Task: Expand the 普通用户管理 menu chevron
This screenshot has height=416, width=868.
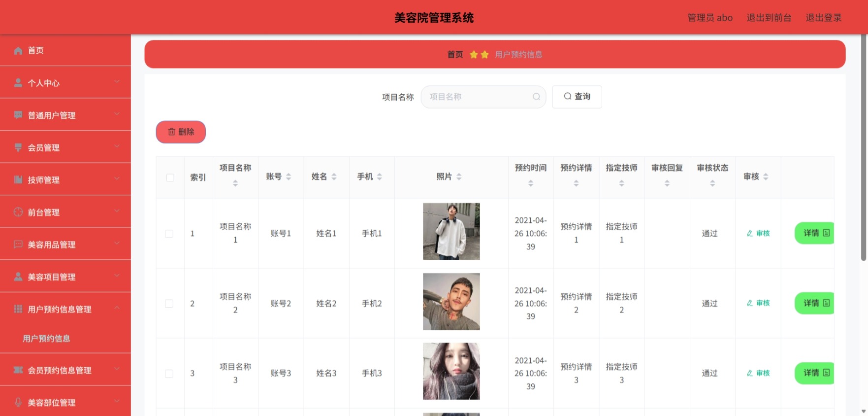Action: coord(117,114)
